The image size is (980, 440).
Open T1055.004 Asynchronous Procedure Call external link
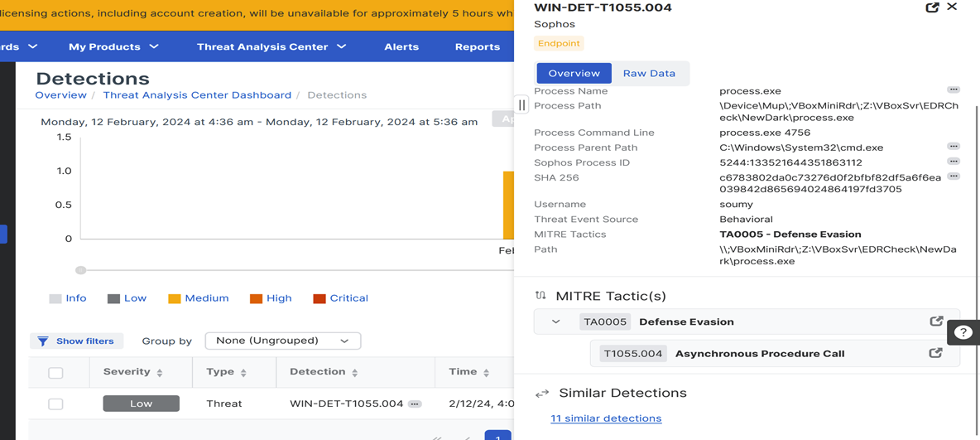point(935,353)
